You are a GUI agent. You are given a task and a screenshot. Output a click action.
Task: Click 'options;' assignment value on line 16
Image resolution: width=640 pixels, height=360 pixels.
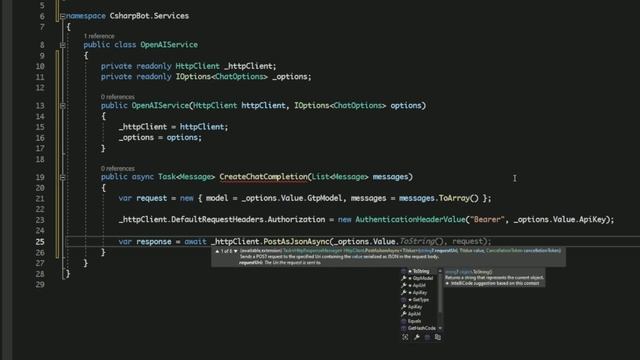(x=184, y=137)
